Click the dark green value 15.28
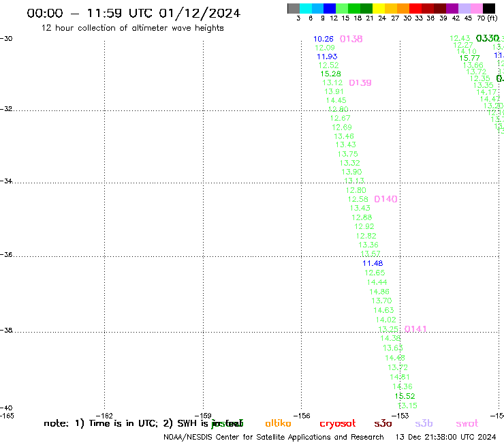Screen dimensions: 504x443 point(331,74)
